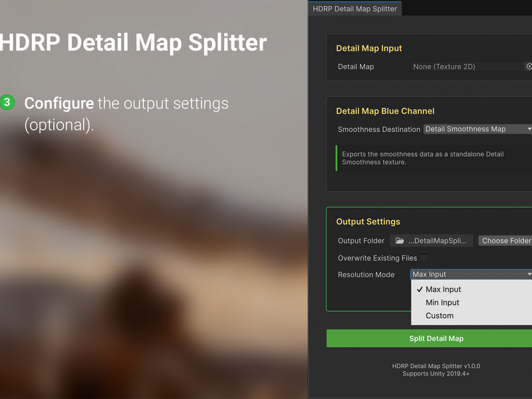Click the Supports Unity 2019.4+ text
532x399 pixels.
click(436, 374)
